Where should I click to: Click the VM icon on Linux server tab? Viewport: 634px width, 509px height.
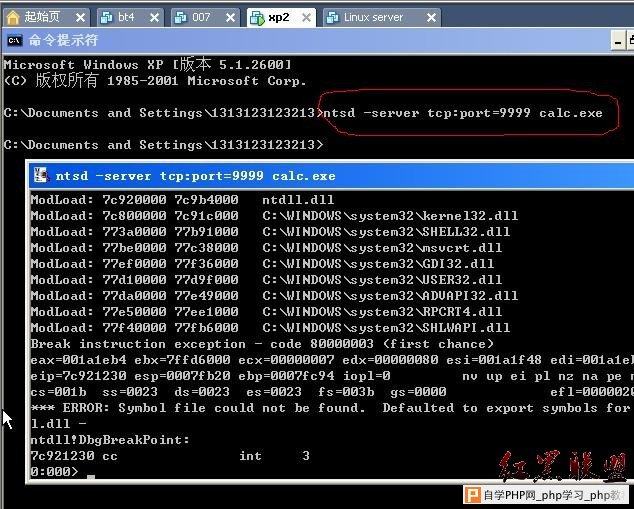pos(332,17)
